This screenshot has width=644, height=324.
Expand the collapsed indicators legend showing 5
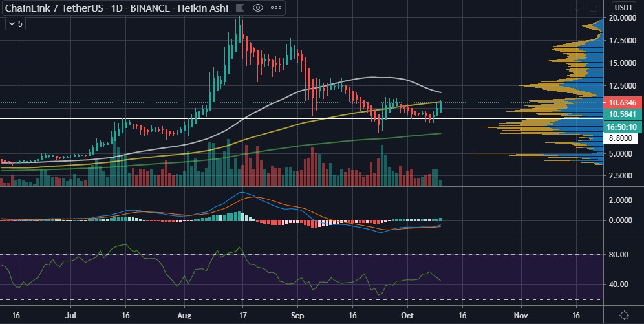tap(16, 24)
